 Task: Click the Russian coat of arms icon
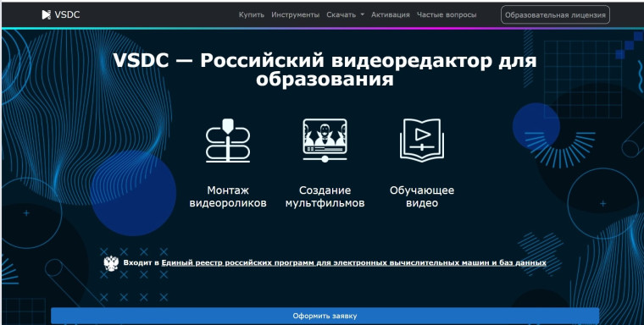pos(111,263)
